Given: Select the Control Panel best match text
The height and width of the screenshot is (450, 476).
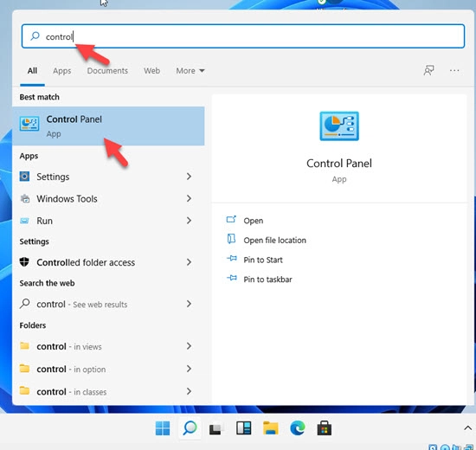Looking at the screenshot, I should tap(74, 119).
